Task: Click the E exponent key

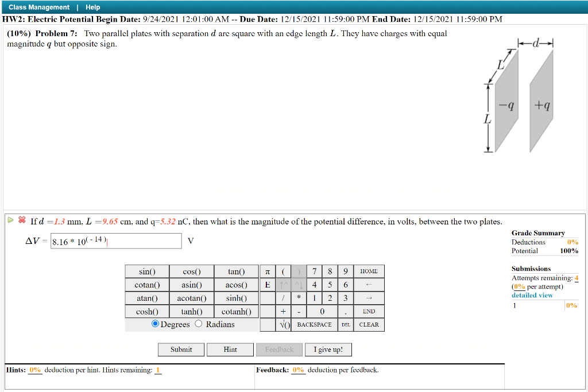Action: pos(268,285)
